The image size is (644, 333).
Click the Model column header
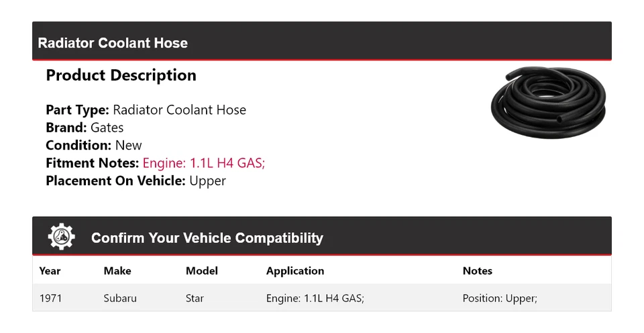pyautogui.click(x=201, y=271)
